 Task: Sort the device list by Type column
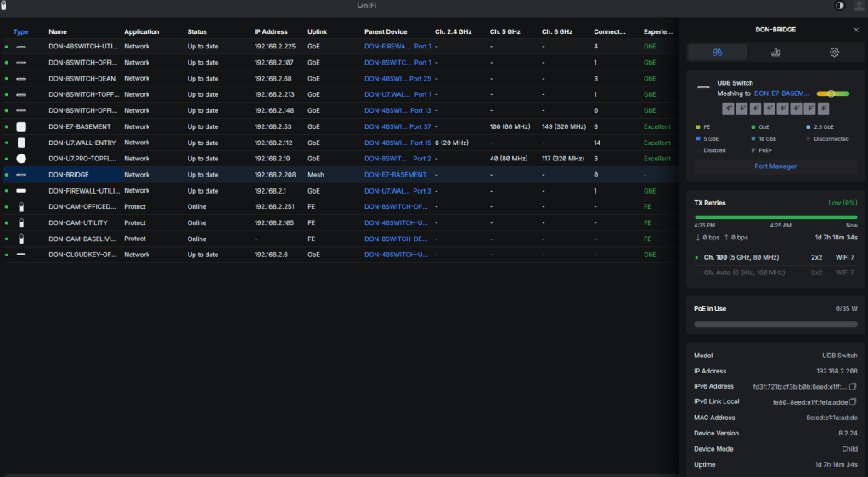click(x=20, y=31)
